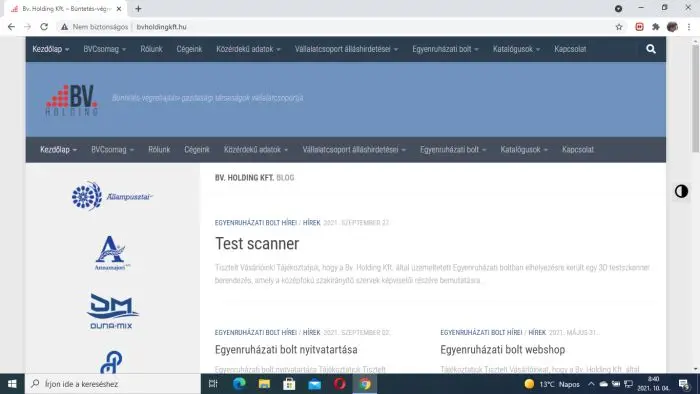Open Mail app from taskbar

pyautogui.click(x=314, y=384)
